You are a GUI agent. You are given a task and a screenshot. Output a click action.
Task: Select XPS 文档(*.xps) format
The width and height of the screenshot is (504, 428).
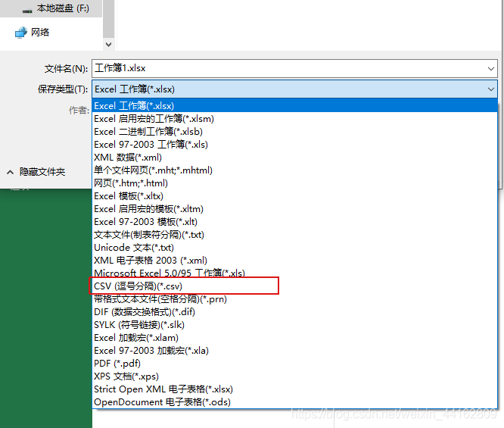click(294, 376)
